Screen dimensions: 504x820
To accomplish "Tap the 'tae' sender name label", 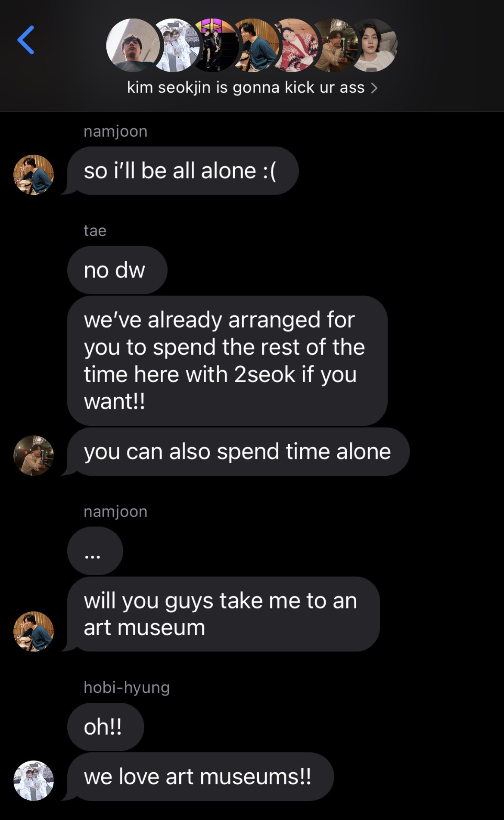I will tap(95, 231).
